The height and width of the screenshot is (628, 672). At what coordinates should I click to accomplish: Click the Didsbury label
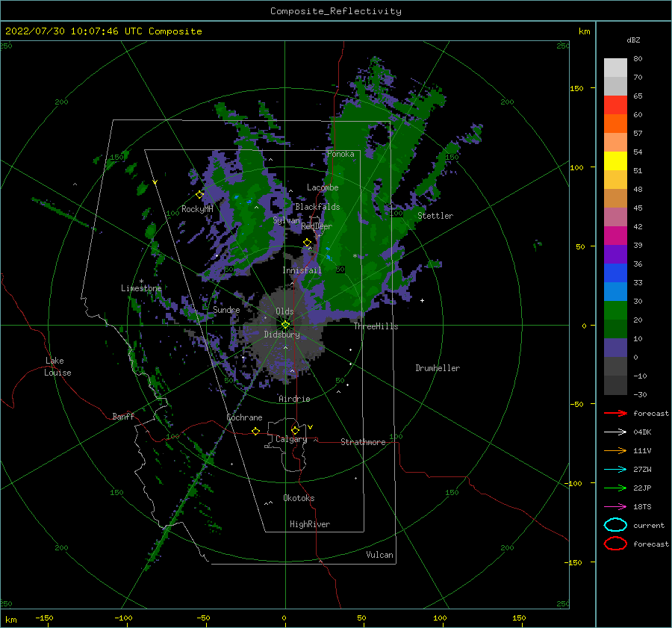281,335
